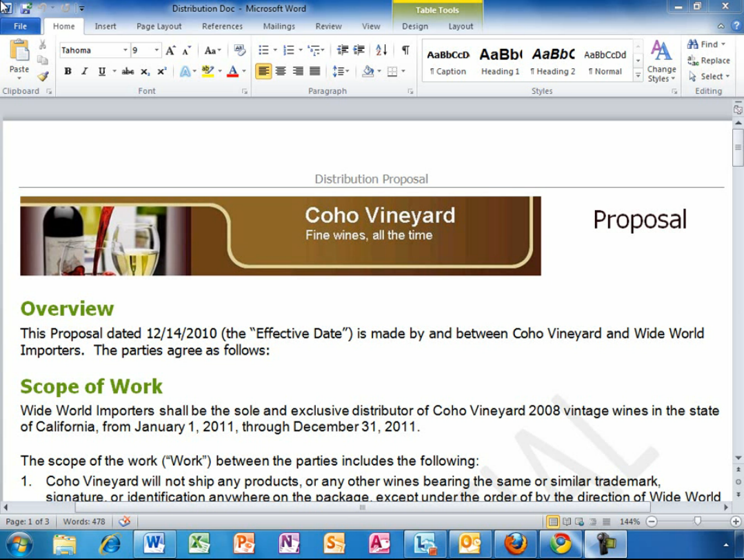
Task: Open the Borders dropdown arrow
Action: pos(403,72)
